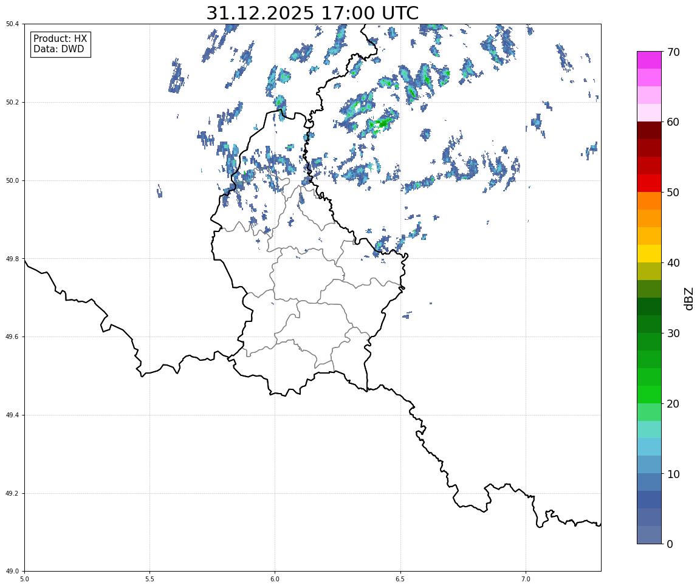The width and height of the screenshot is (700, 588).
Task: Click the colorbar tick label 30
Action: (673, 333)
